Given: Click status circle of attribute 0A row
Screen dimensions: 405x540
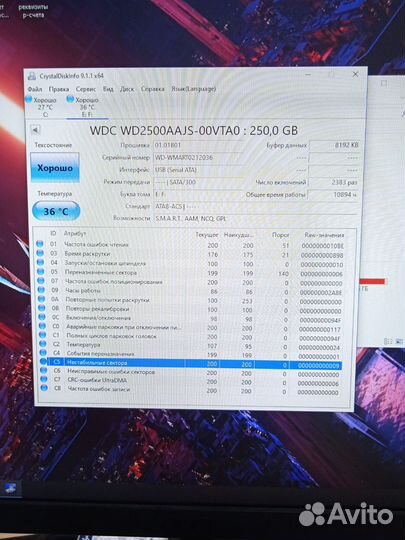Looking at the screenshot, I should 41,299.
